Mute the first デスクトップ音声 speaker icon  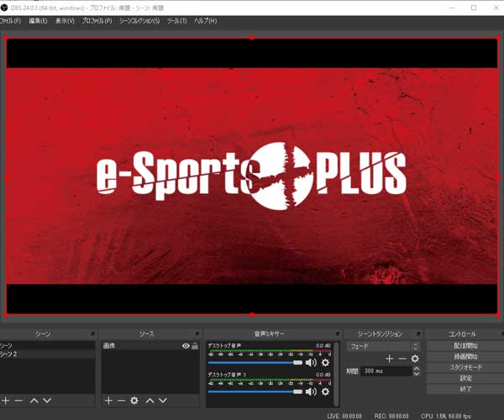tap(311, 363)
